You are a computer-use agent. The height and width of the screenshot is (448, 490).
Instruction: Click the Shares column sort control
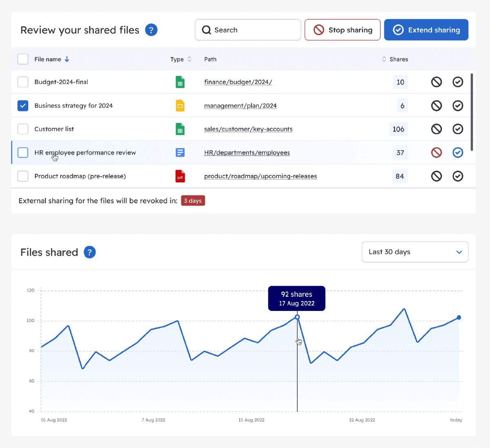click(x=384, y=59)
